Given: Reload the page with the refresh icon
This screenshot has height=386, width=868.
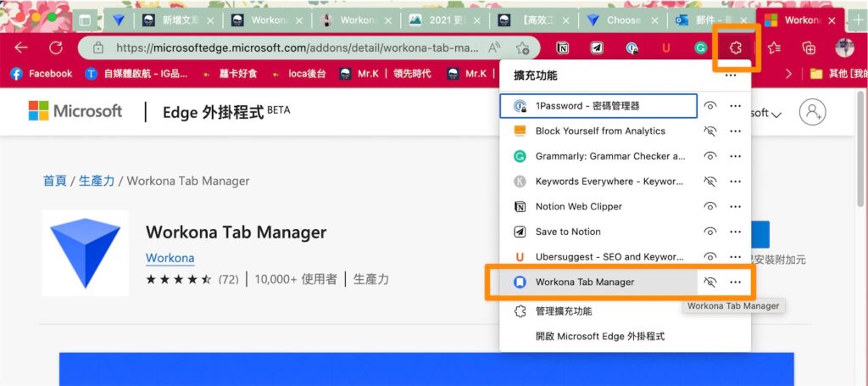Looking at the screenshot, I should pos(56,48).
